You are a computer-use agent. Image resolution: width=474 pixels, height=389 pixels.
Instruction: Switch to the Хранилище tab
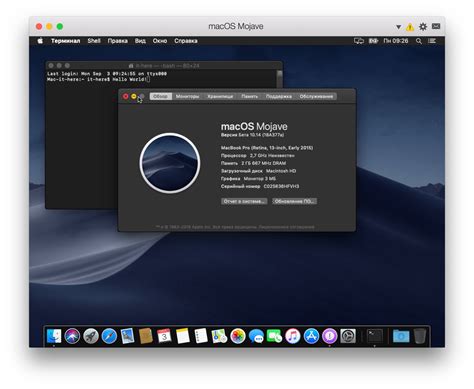[220, 96]
